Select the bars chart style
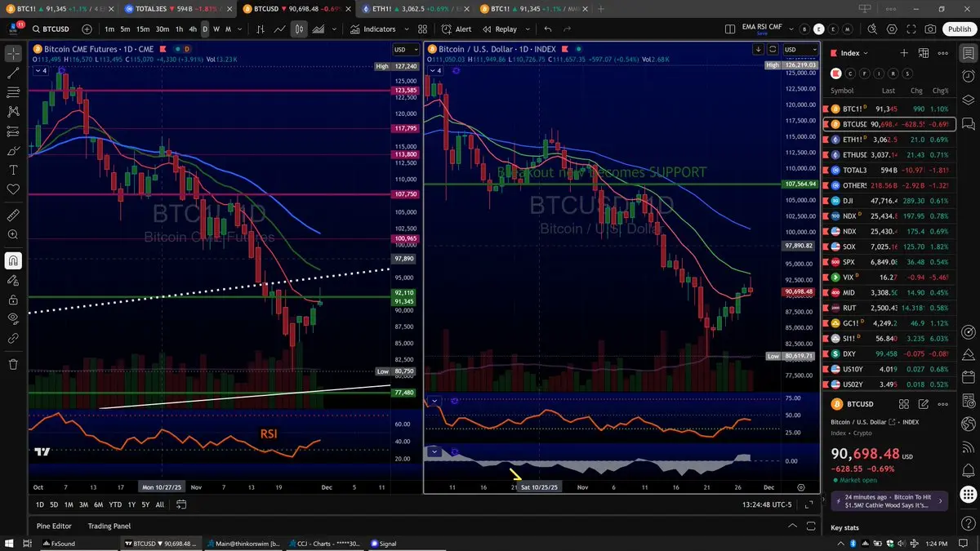This screenshot has width=980, height=551. (x=261, y=29)
